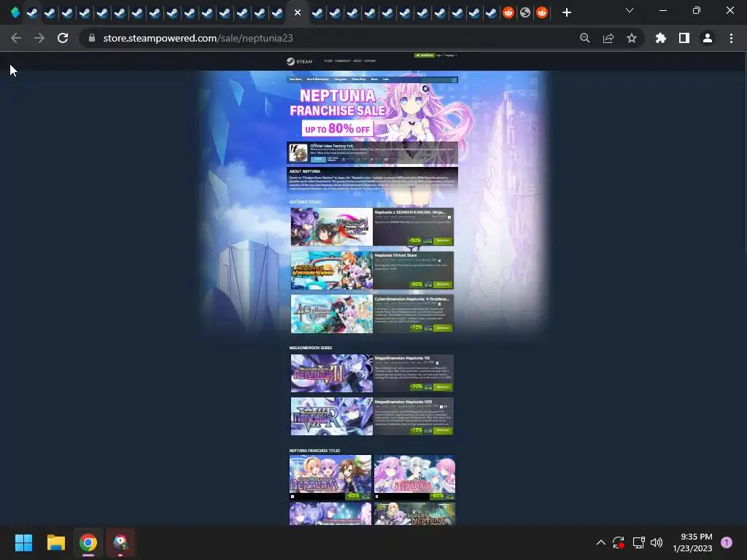747x560 pixels.
Task: Click the Steam store search box
Action: [436, 80]
